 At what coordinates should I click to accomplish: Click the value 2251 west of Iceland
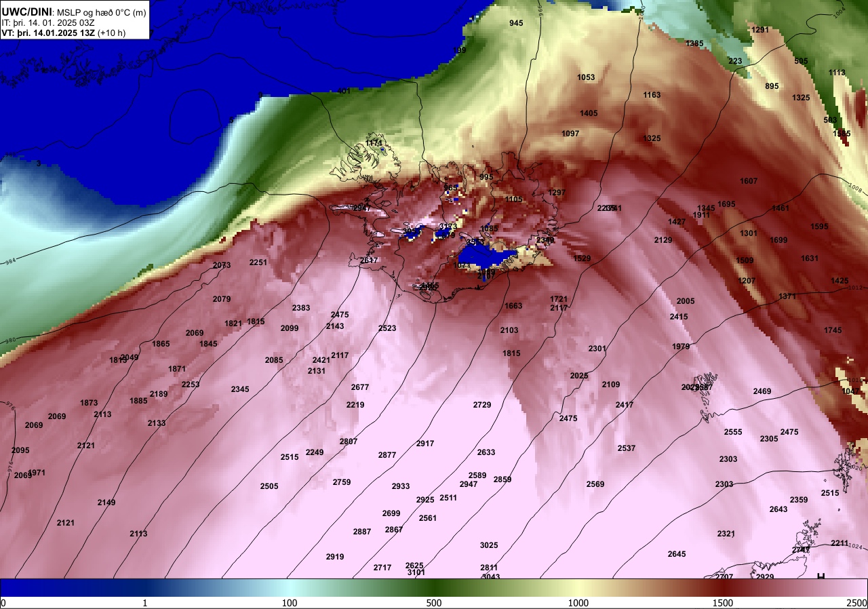click(x=258, y=262)
